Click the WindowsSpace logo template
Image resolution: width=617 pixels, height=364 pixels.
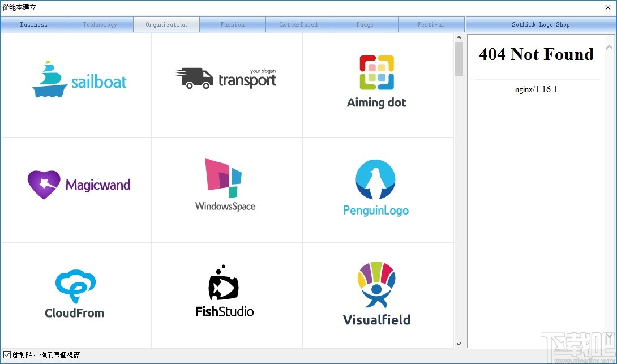coord(226,184)
